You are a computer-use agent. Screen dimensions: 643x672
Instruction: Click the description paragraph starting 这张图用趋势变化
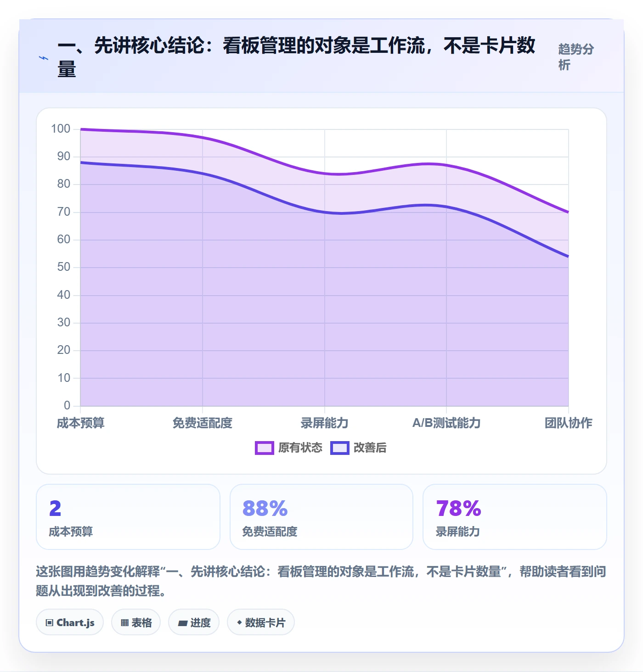coord(321,581)
